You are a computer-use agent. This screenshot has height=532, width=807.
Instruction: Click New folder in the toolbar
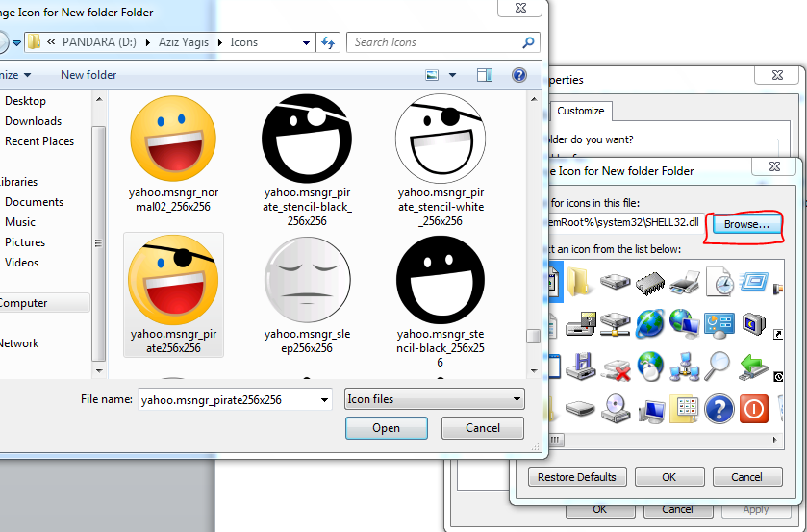pos(88,75)
